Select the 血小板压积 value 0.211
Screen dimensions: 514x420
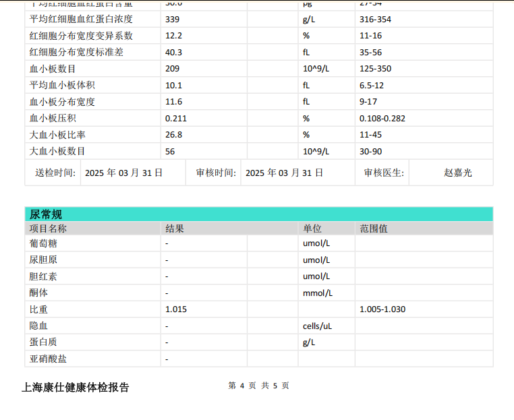pos(176,118)
